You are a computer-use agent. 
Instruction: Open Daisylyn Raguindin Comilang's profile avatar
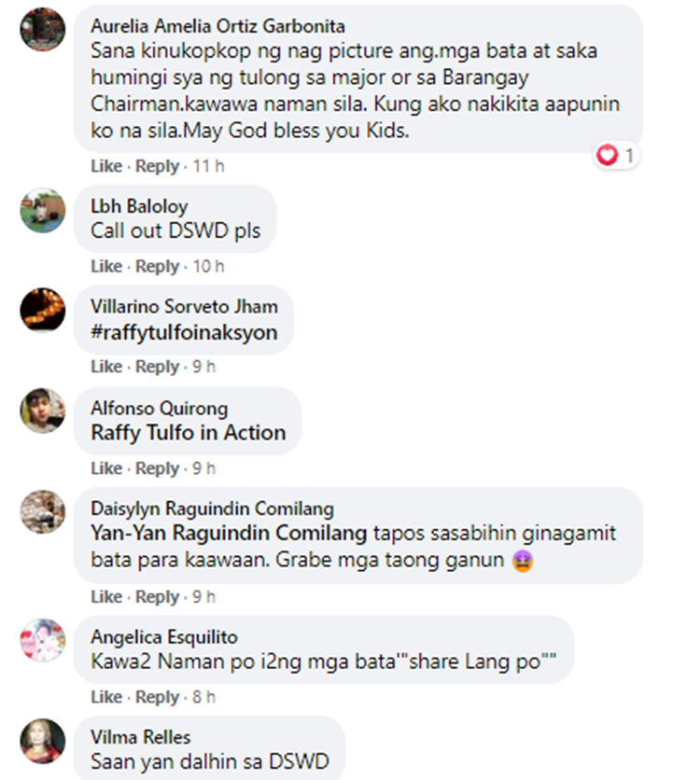43,512
